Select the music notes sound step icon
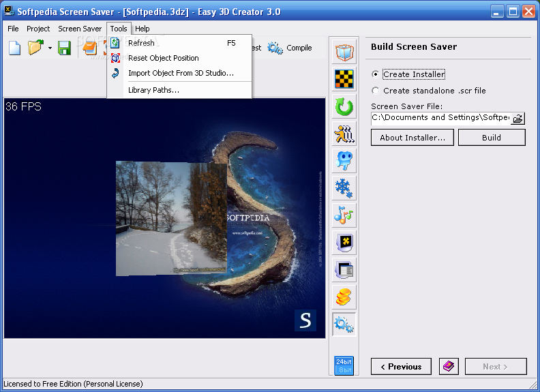Viewport: 540px width, 392px height. (344, 215)
